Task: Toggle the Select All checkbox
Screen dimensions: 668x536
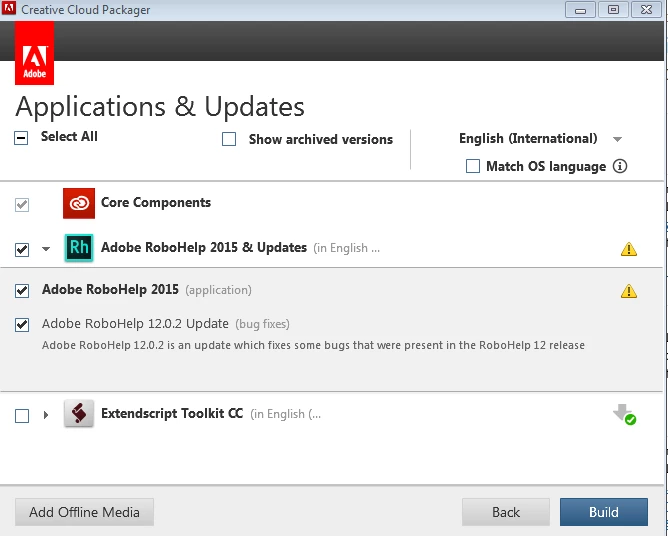Action: click(21, 138)
